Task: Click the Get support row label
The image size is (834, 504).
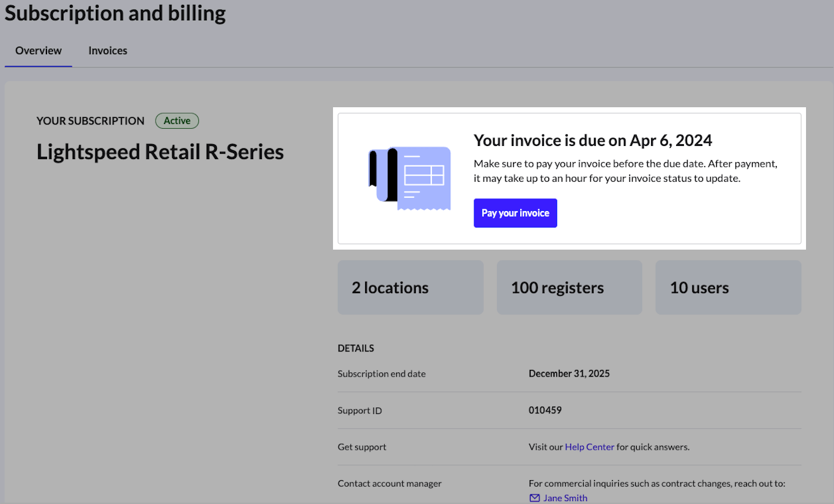Action: pos(362,447)
